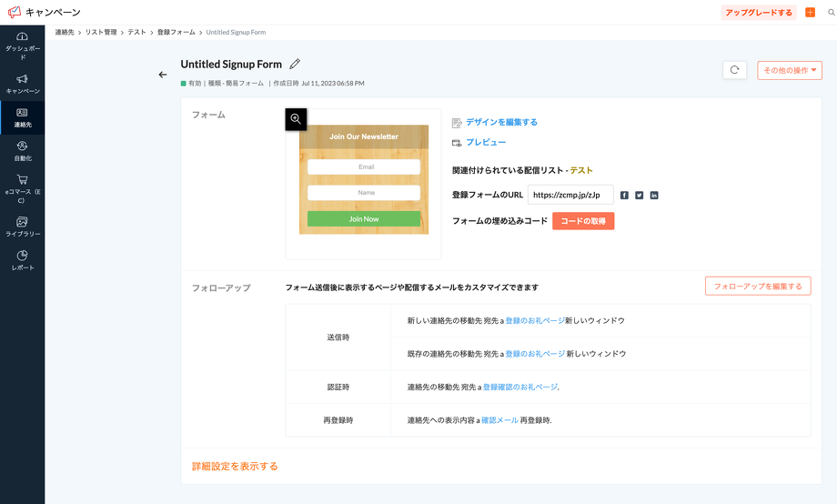837x504 pixels.
Task: Share signup form on Facebook
Action: click(624, 196)
